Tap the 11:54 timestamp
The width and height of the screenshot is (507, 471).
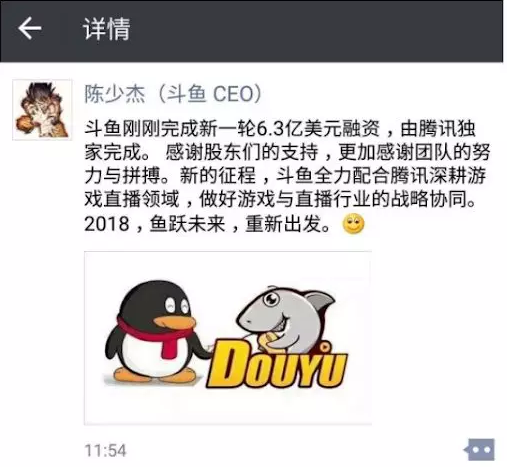click(x=105, y=451)
